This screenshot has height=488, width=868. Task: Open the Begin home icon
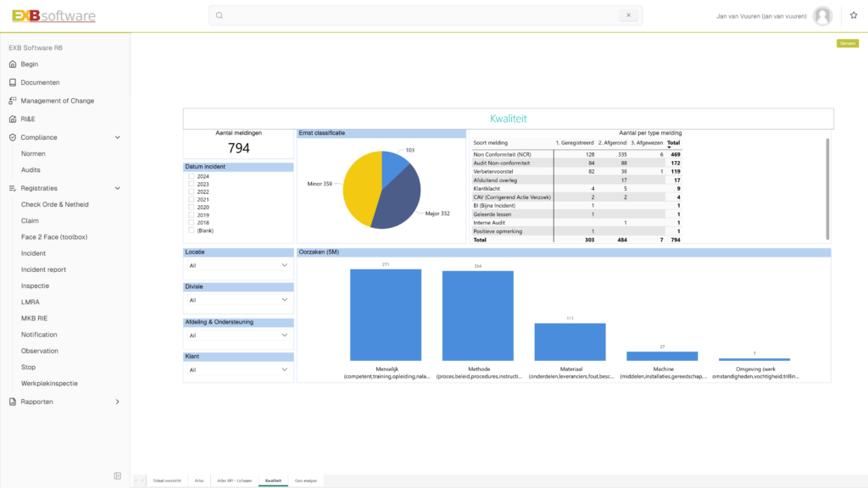coord(13,64)
